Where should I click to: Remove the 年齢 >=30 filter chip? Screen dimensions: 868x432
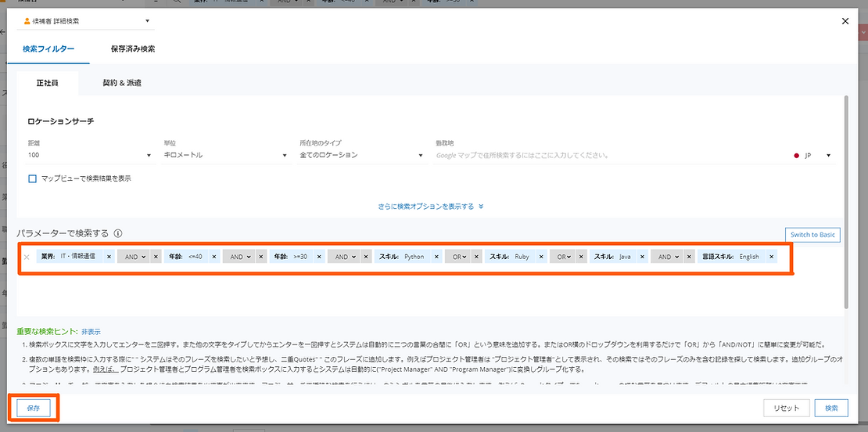(319, 257)
